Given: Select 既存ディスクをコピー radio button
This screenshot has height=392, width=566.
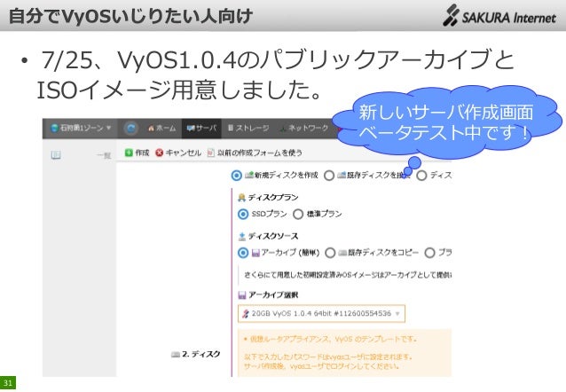Looking at the screenshot, I should [x=330, y=253].
